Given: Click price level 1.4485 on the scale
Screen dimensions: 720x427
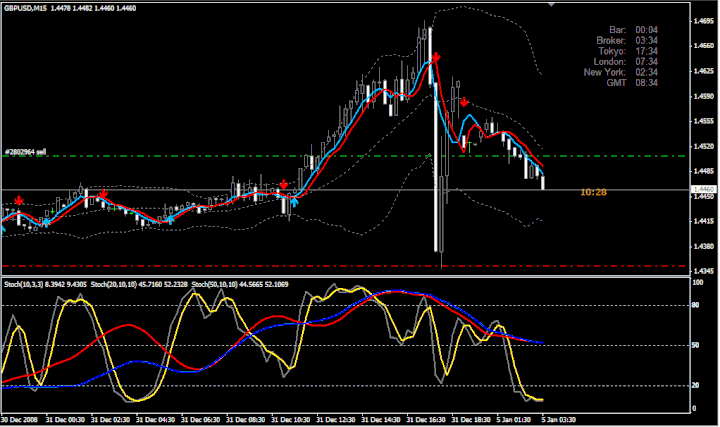Looking at the screenshot, I should pyautogui.click(x=704, y=171).
